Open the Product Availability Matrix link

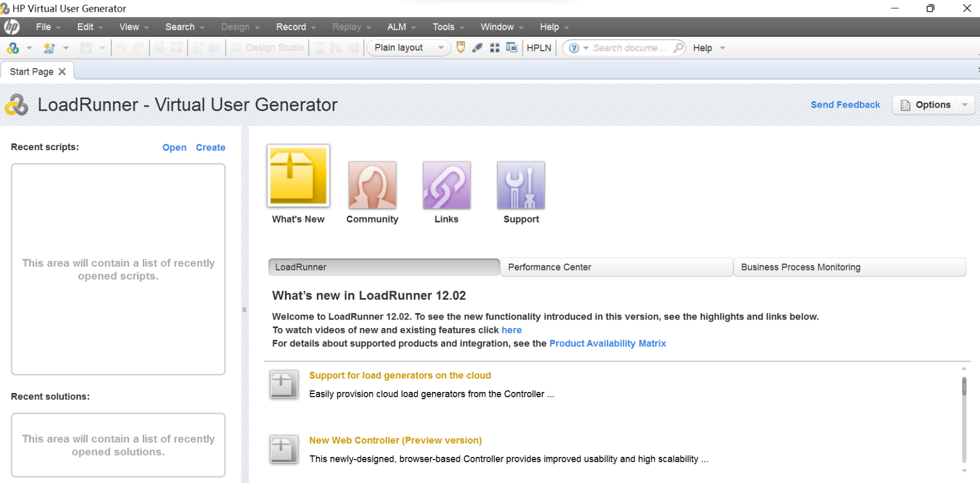click(x=607, y=343)
